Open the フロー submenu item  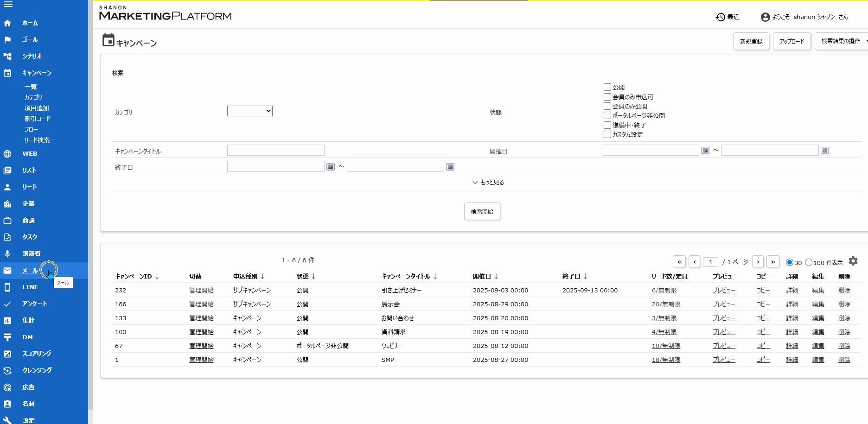(31, 130)
